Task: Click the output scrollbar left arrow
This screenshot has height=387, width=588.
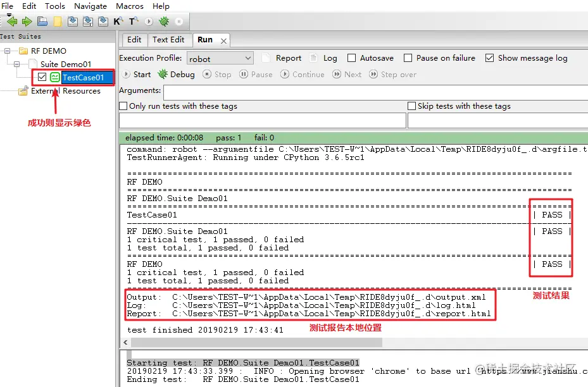Action: (x=125, y=342)
